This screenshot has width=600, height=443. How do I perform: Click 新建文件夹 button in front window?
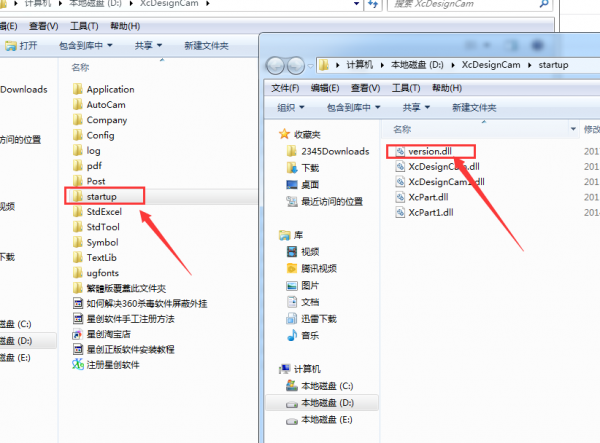click(x=474, y=108)
